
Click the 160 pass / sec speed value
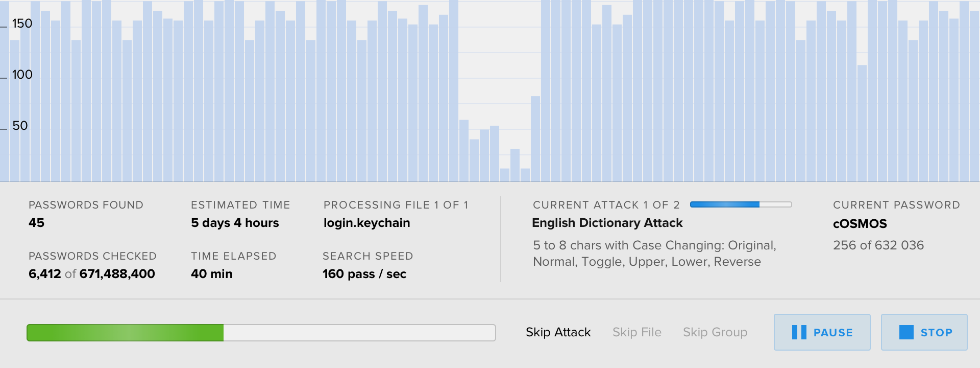pos(364,274)
